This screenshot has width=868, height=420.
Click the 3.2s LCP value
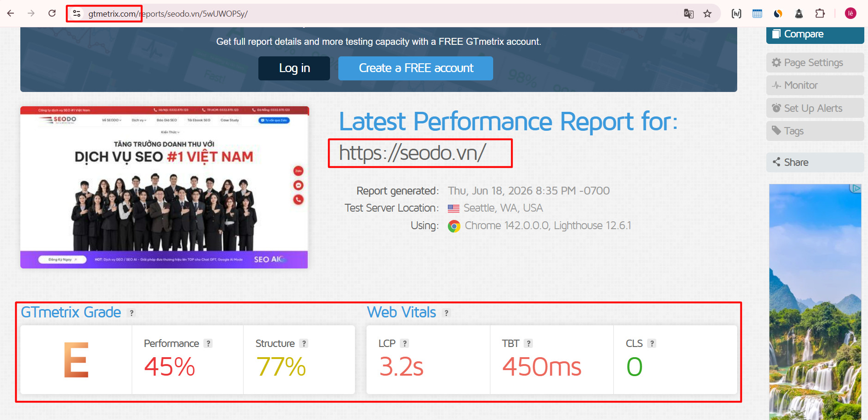(x=401, y=367)
